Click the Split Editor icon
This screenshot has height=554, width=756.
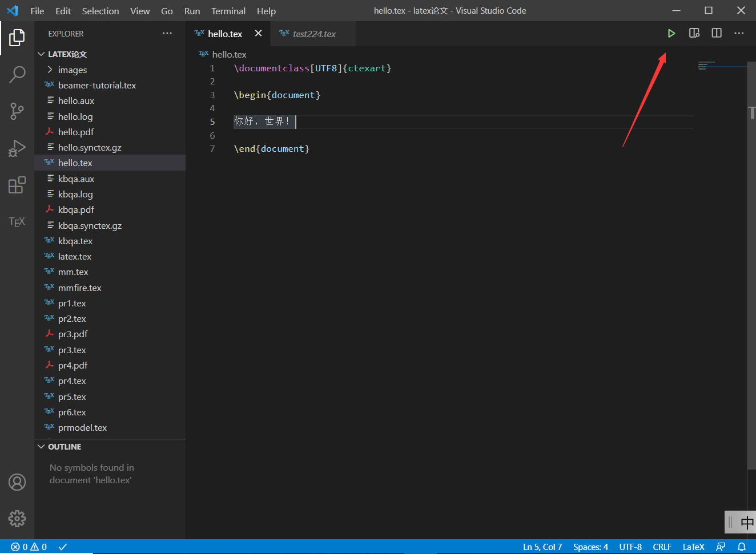coord(716,33)
